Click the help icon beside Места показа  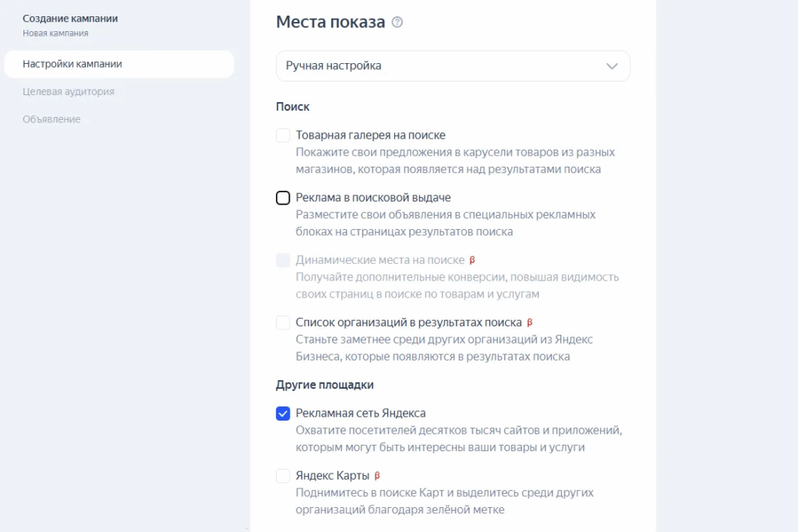tap(397, 23)
